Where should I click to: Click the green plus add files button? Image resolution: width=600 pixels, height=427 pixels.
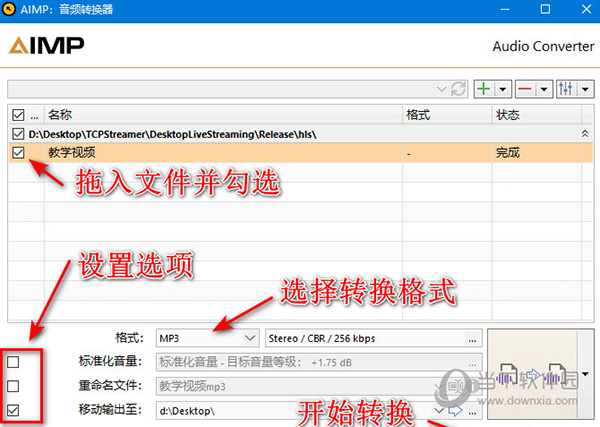[484, 89]
